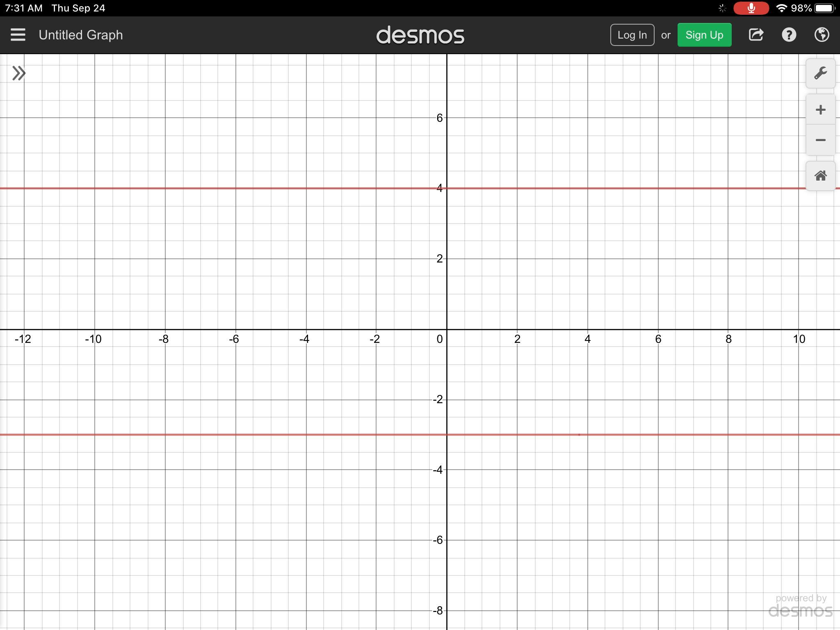Click the x-axis label 10
Image resolution: width=840 pixels, height=630 pixels.
799,339
